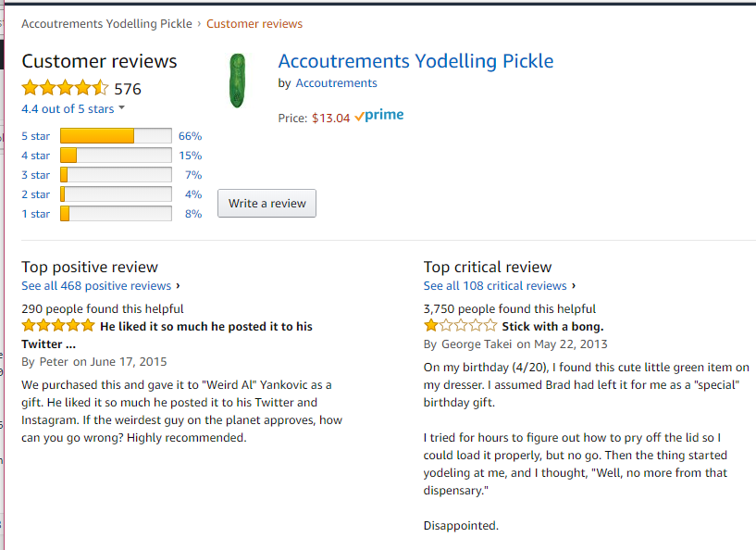The height and width of the screenshot is (550, 756).
Task: Click the Customer reviews breadcrumb item
Action: pos(254,24)
